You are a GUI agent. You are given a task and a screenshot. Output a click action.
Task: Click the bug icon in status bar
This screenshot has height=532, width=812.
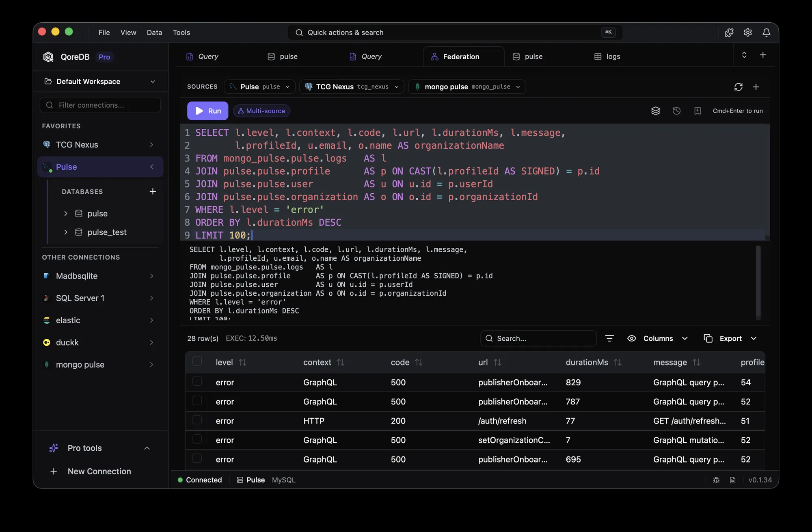point(716,480)
